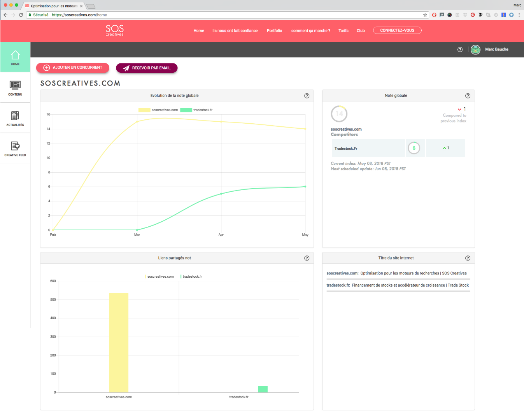Toggle soscreatives.com series in bar chart legend
Image resolution: width=524 pixels, height=420 pixels.
[159, 276]
